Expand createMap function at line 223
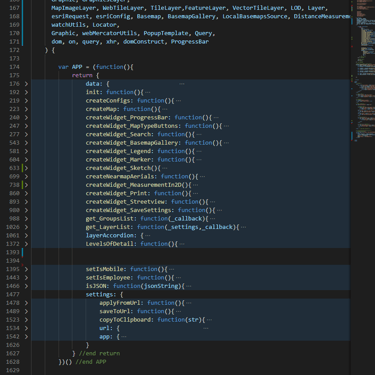 coord(26,109)
